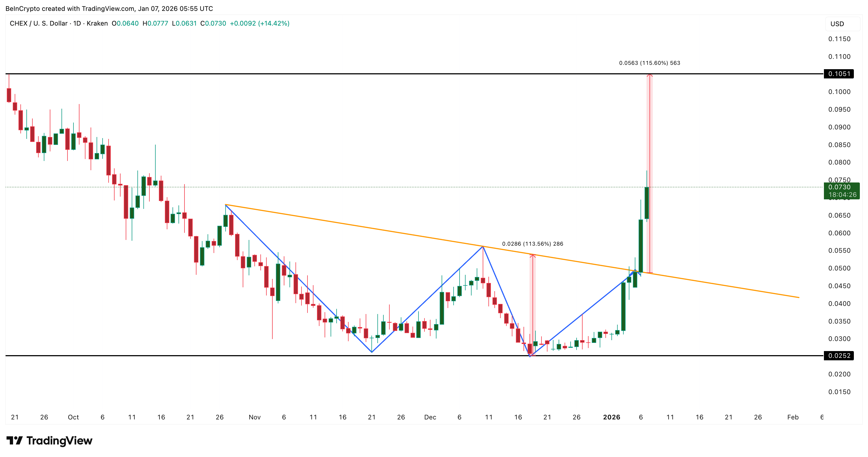Click the high value H0.0777

pos(155,24)
